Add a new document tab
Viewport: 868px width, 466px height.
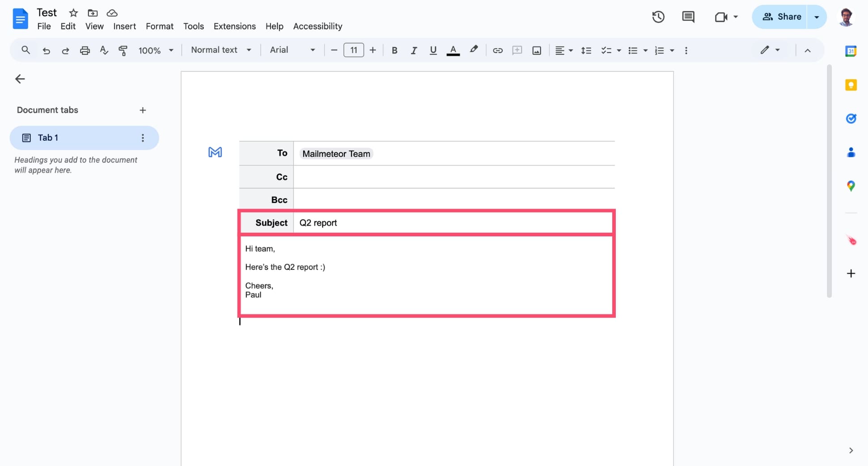pos(143,110)
